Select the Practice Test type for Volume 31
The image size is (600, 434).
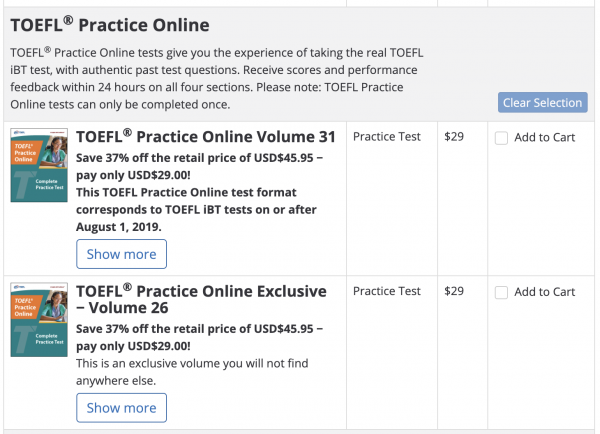point(387,137)
